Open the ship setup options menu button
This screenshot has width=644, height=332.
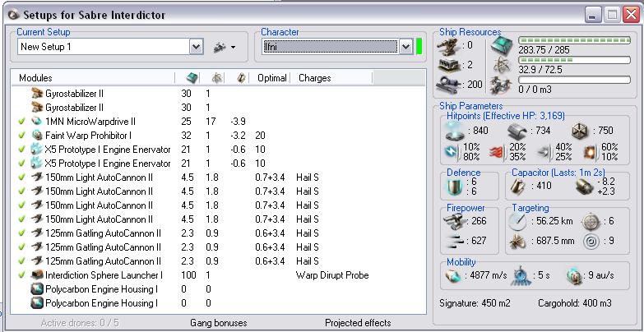pos(225,47)
